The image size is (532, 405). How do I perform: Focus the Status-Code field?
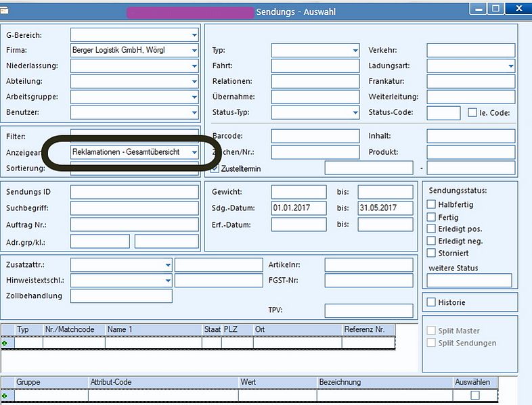tap(443, 113)
